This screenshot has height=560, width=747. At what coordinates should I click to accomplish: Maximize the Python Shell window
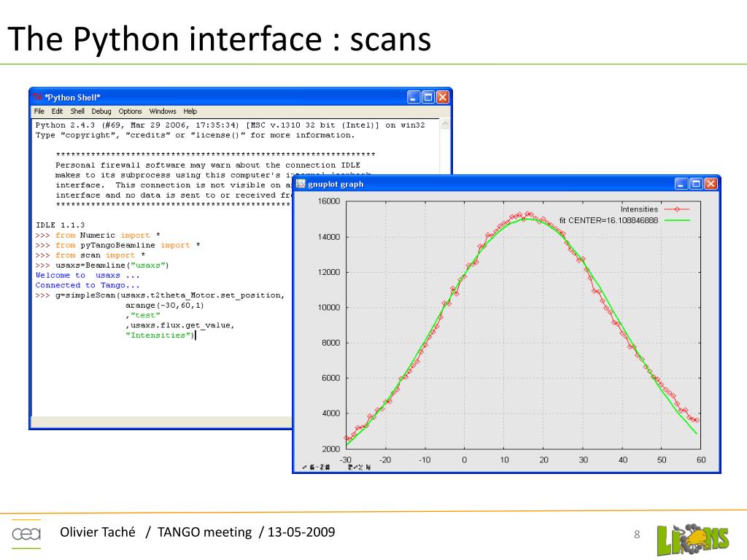coord(428,97)
